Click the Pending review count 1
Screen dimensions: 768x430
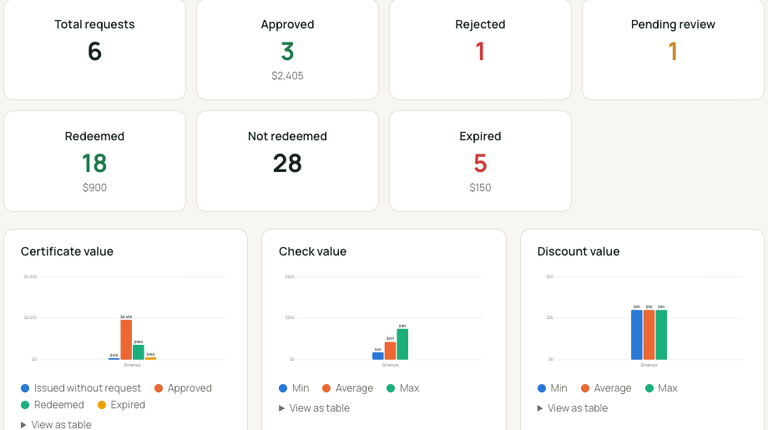click(673, 51)
